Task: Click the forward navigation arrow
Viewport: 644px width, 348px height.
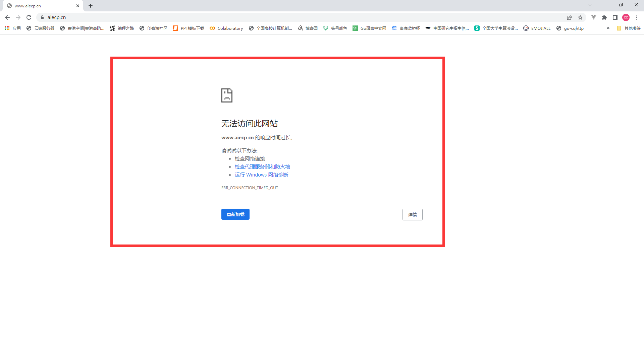Action: pyautogui.click(x=18, y=17)
